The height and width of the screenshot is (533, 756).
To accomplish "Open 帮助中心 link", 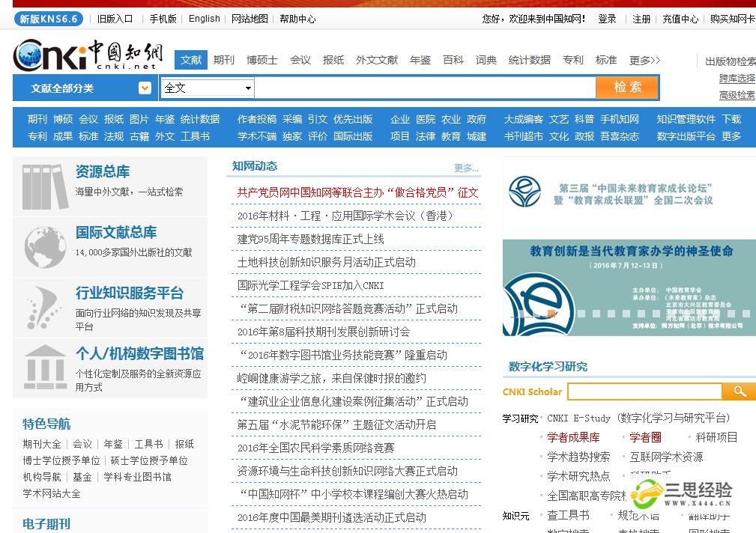I will coord(297,19).
